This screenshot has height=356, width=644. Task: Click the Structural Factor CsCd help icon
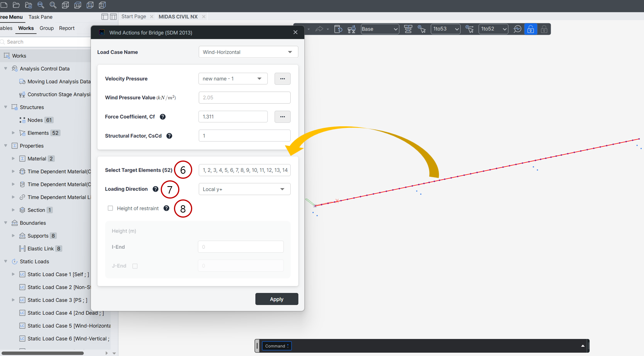point(169,136)
